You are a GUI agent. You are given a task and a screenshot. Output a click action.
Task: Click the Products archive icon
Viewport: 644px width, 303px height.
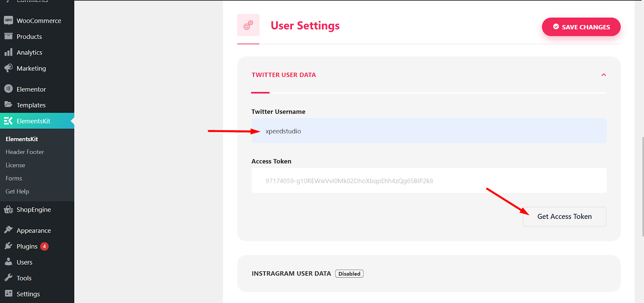pyautogui.click(x=8, y=36)
